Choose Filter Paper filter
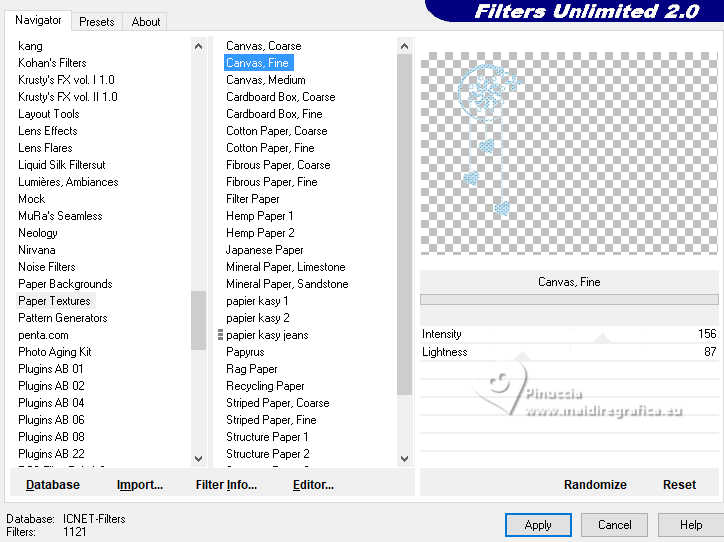 coord(253,199)
